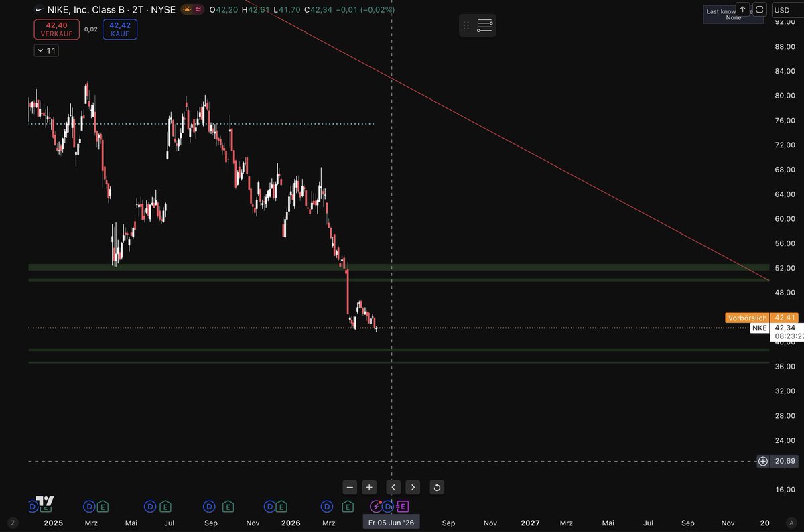Reset the chart view with the circular arrow button
Viewport: 804px width, 532px height.
coord(437,487)
